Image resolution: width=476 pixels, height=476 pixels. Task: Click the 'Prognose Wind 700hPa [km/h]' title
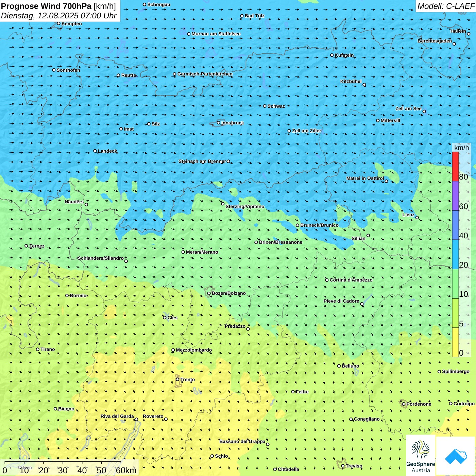[x=58, y=6]
